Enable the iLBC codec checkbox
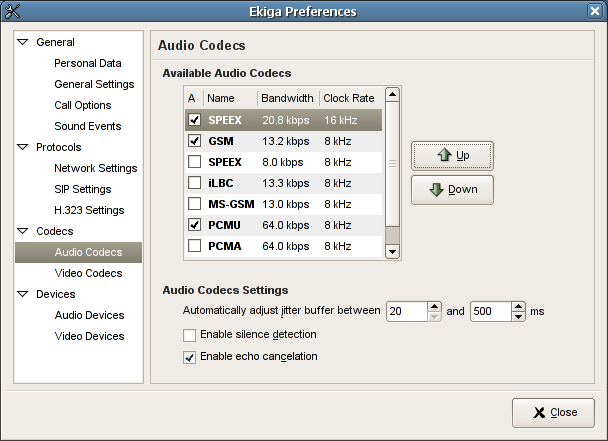 [194, 183]
